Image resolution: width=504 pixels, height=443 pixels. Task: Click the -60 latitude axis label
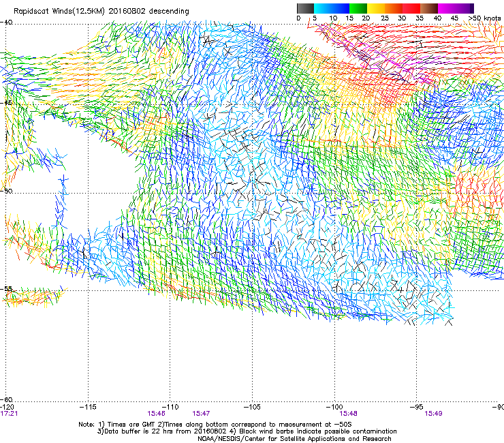(x=6, y=399)
